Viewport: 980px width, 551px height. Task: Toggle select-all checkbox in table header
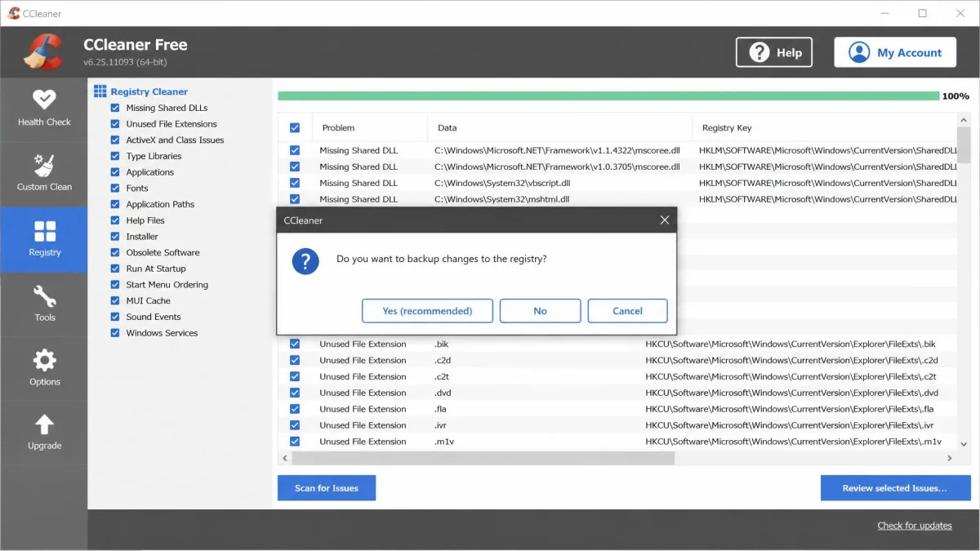click(295, 127)
